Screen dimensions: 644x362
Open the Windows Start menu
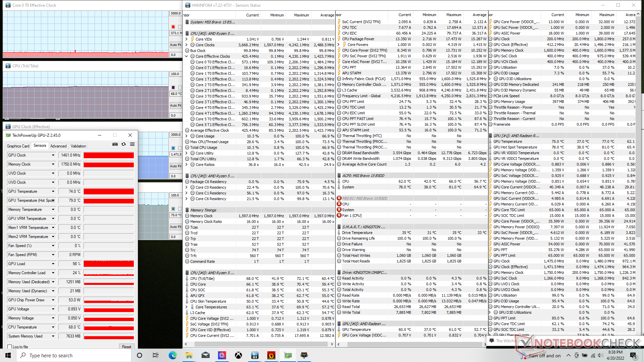[x=8, y=355]
